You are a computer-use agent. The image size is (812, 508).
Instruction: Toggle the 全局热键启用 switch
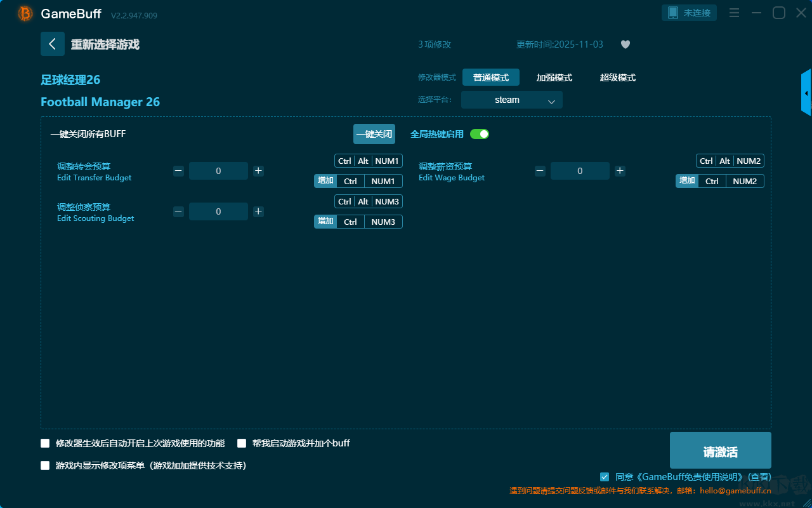click(x=480, y=134)
